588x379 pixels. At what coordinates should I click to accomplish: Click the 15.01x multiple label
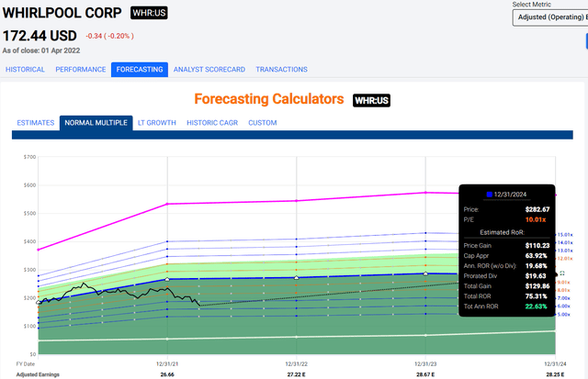[x=565, y=235]
